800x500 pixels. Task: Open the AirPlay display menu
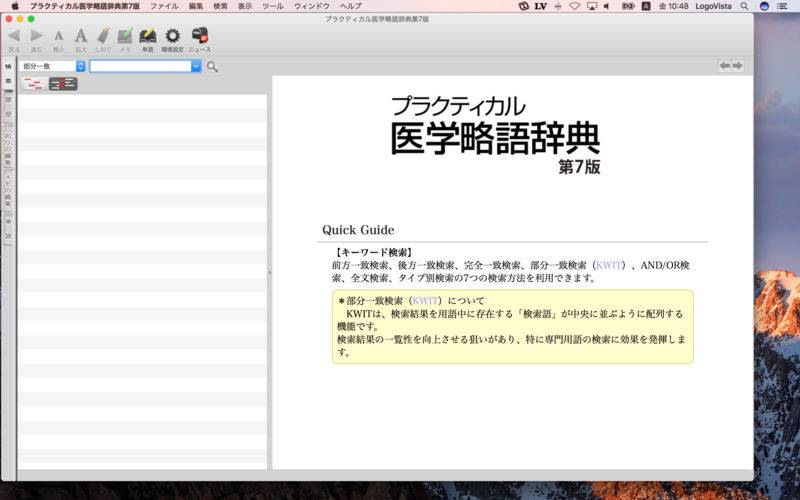592,6
